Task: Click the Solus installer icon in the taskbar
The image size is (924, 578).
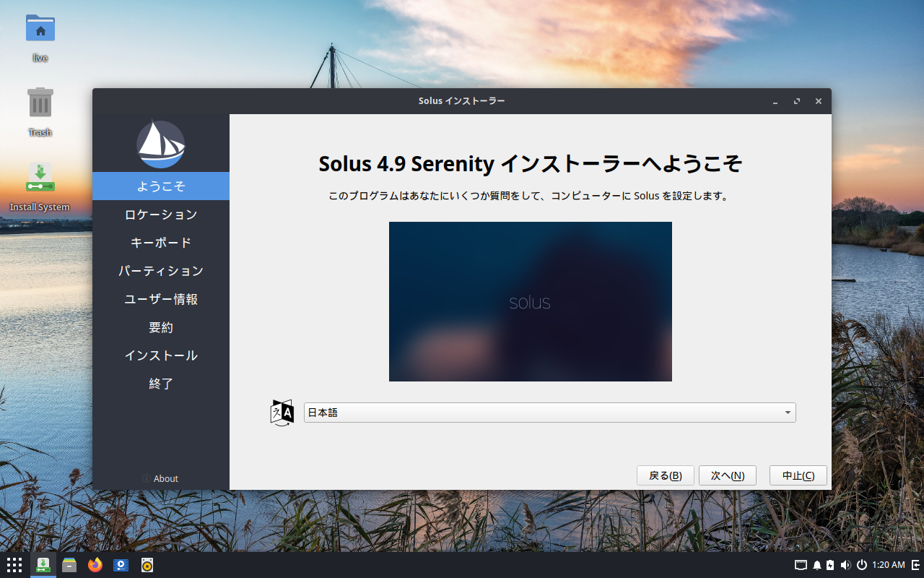Action: coord(43,565)
